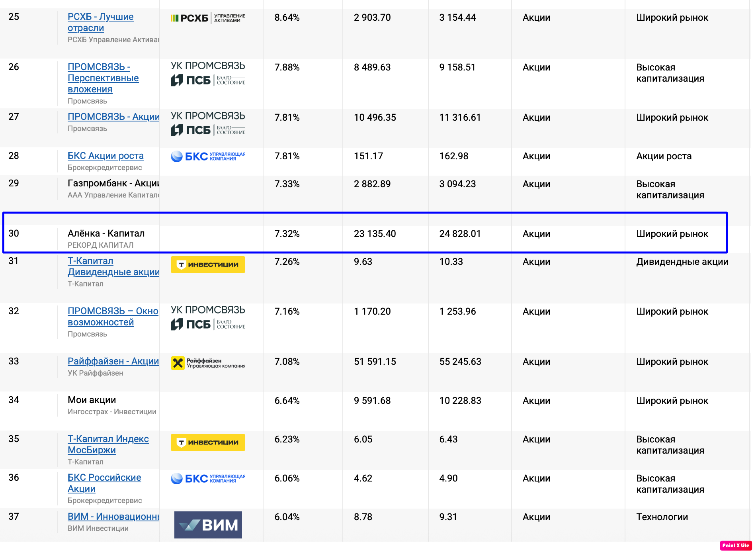Open ПРОМСВЯЗЬ - Перспективные вложения fund link

click(x=103, y=78)
